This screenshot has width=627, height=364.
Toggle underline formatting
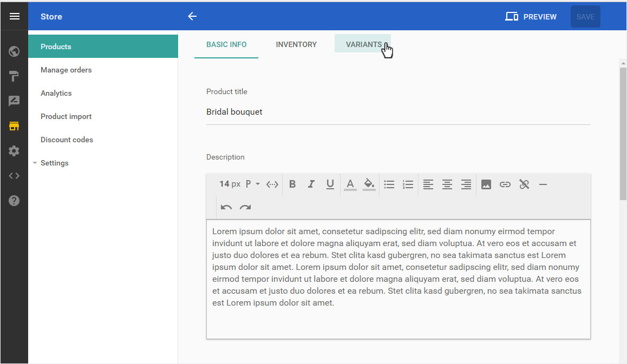(330, 184)
